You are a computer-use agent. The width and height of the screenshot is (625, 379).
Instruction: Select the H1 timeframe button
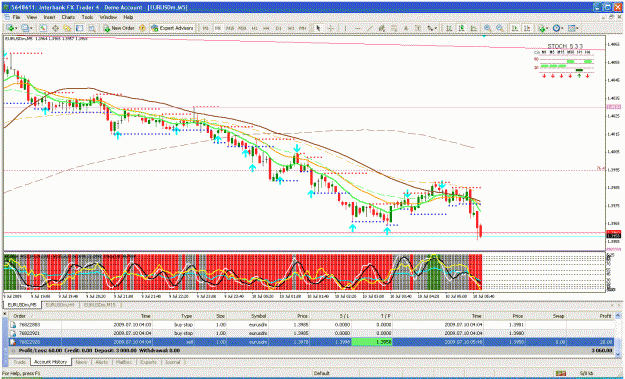click(254, 28)
